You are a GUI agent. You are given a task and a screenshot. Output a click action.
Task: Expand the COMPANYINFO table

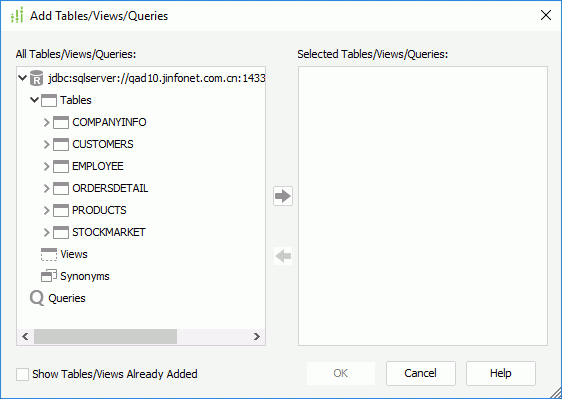pyautogui.click(x=46, y=122)
